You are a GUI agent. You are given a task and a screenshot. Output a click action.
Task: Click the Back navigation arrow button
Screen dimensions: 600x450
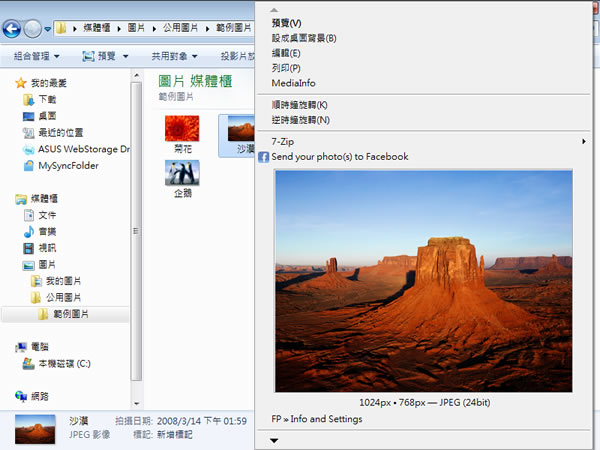point(14,29)
